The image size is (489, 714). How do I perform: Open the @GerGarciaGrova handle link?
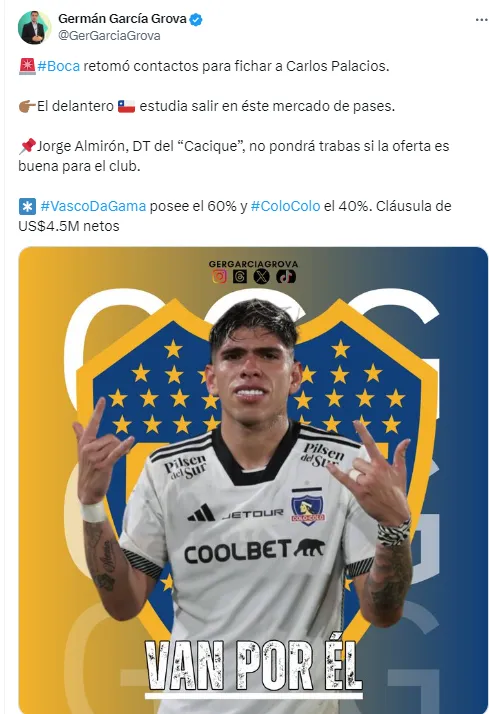point(109,36)
